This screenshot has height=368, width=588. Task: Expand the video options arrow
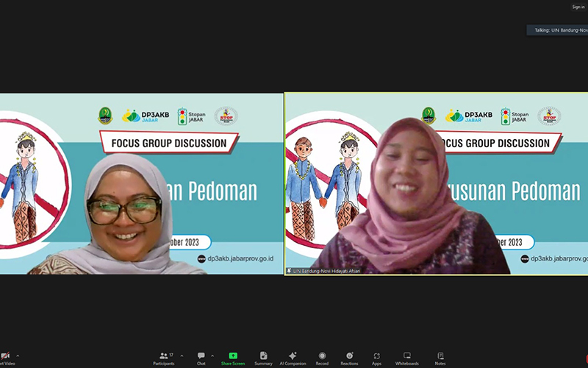[17, 355]
